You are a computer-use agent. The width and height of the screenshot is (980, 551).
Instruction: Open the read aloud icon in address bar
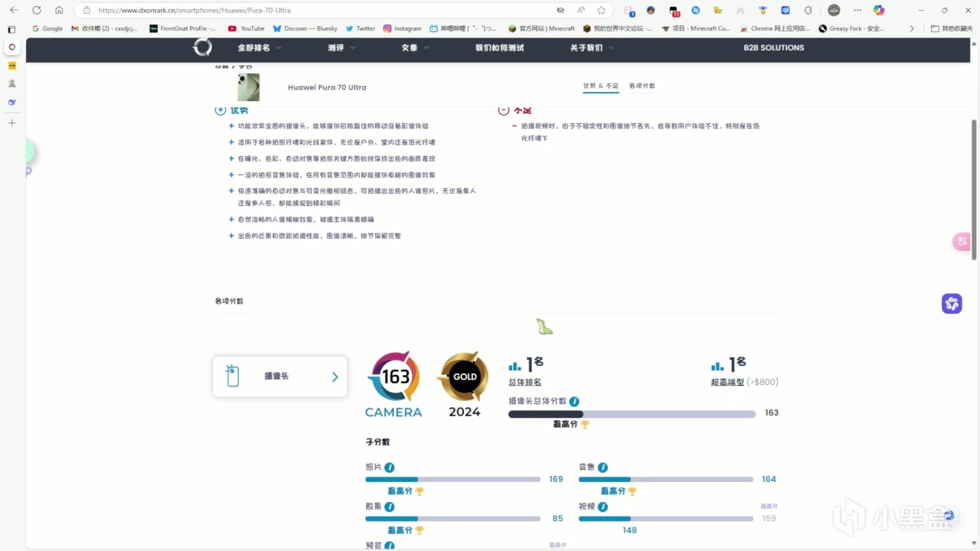tap(581, 10)
